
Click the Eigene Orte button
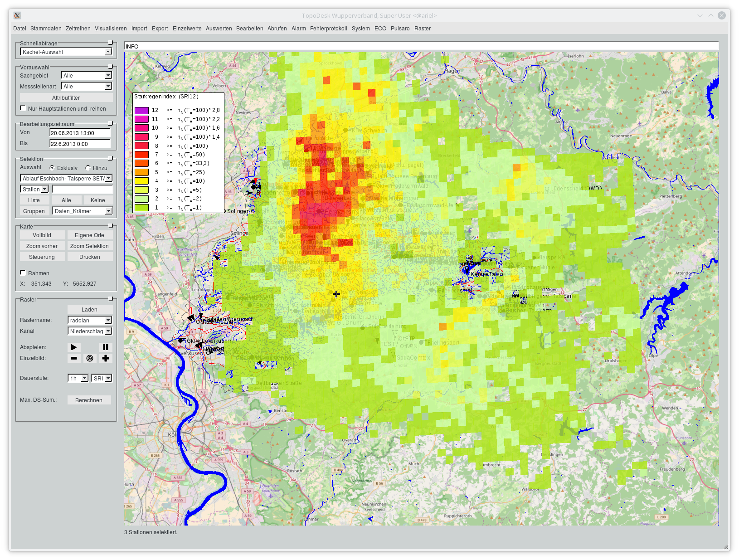click(x=90, y=235)
